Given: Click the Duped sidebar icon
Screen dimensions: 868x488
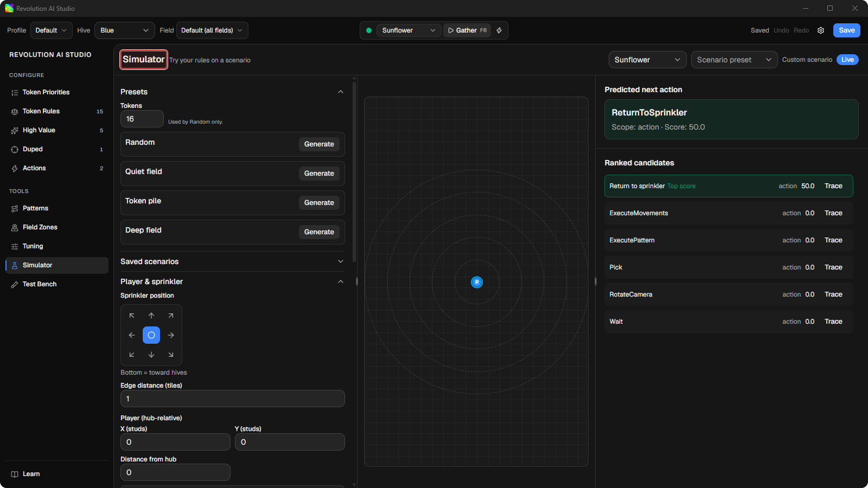Looking at the screenshot, I should (15, 150).
